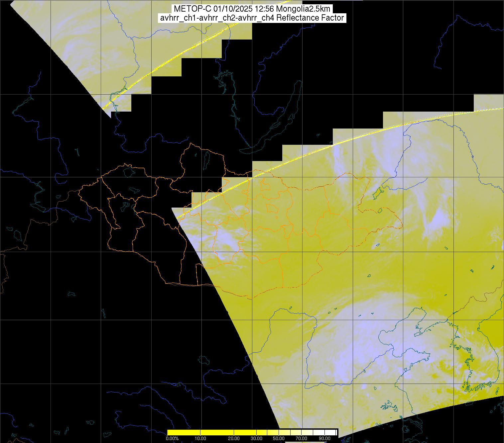This screenshot has width=504, height=443.
Task: Click the 10.00 label under the color scale
Action: pyautogui.click(x=200, y=439)
